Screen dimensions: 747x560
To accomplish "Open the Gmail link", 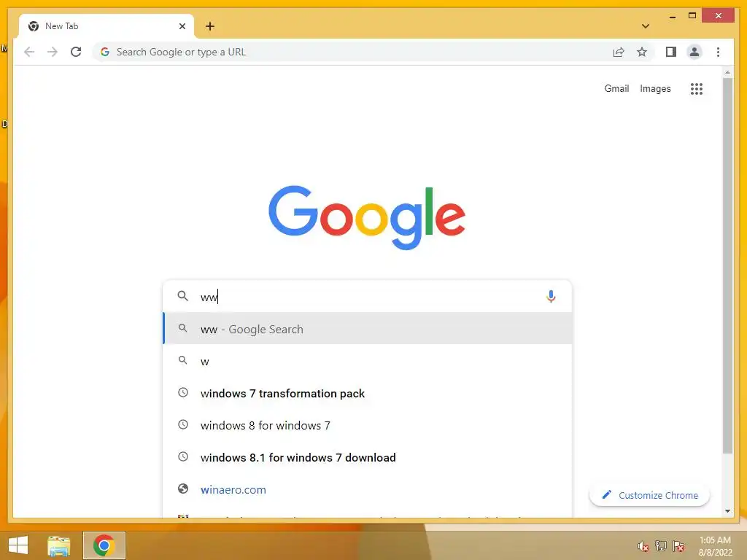I will click(616, 88).
